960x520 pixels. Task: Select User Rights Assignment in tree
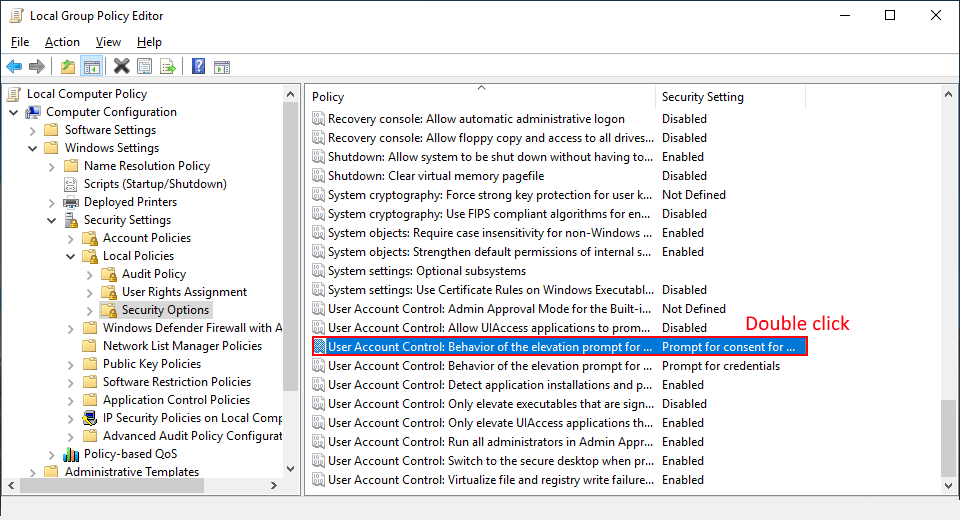click(184, 292)
